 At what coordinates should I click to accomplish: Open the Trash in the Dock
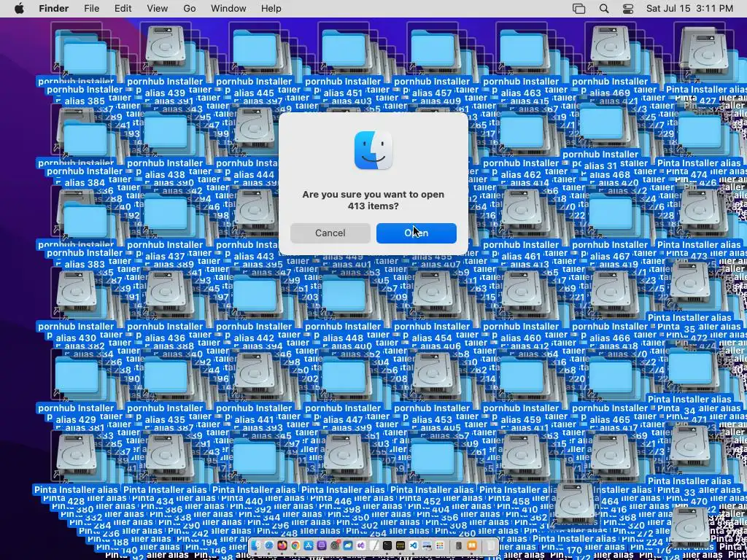point(491,545)
